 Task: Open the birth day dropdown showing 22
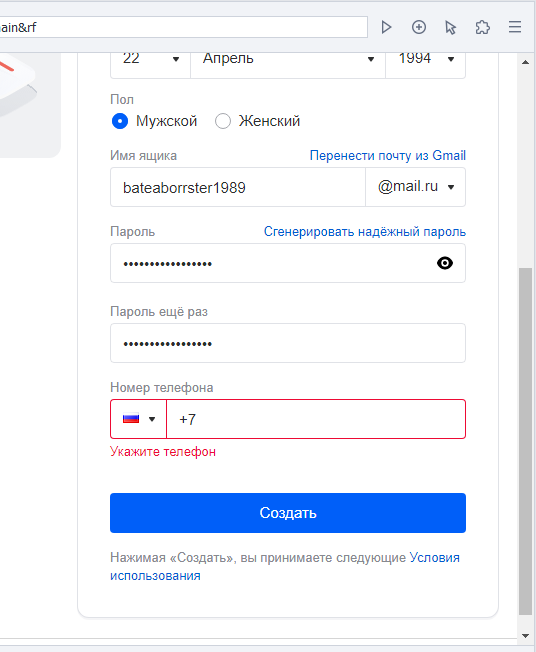pyautogui.click(x=151, y=62)
